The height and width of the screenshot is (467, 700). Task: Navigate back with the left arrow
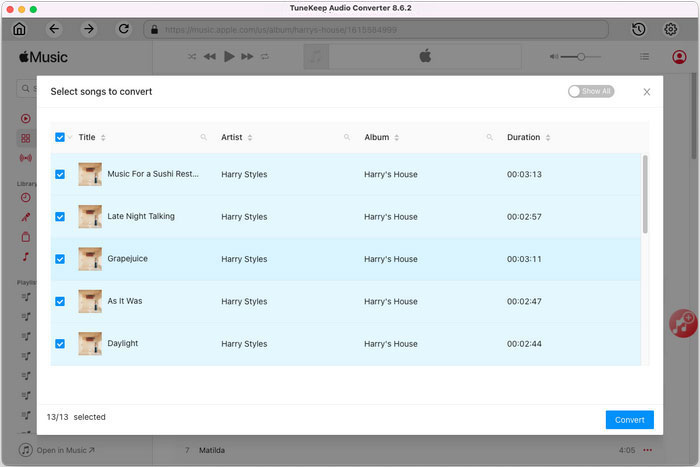(54, 29)
